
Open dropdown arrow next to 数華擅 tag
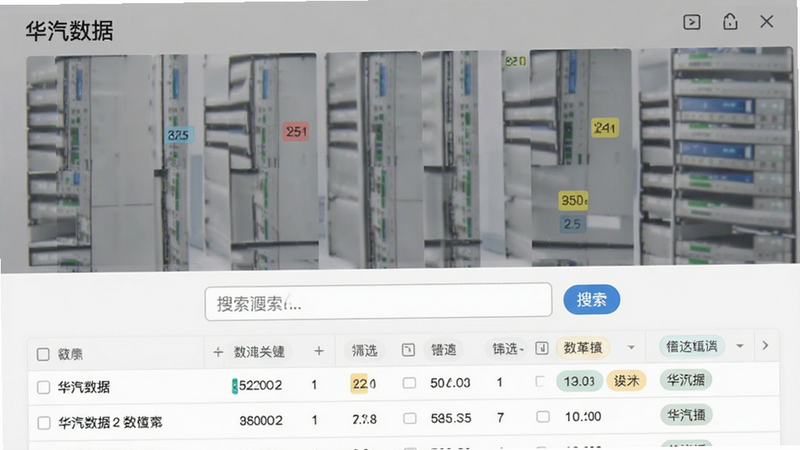coord(631,347)
